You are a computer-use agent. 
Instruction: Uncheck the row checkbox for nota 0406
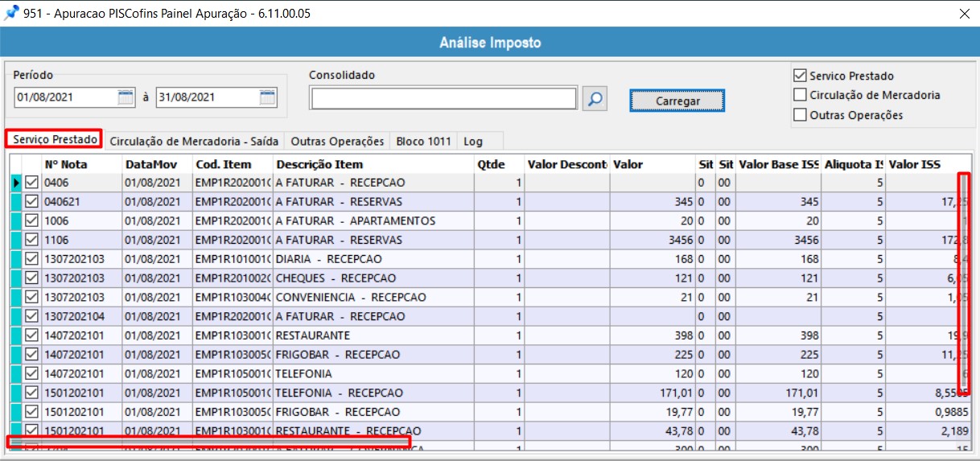point(32,183)
